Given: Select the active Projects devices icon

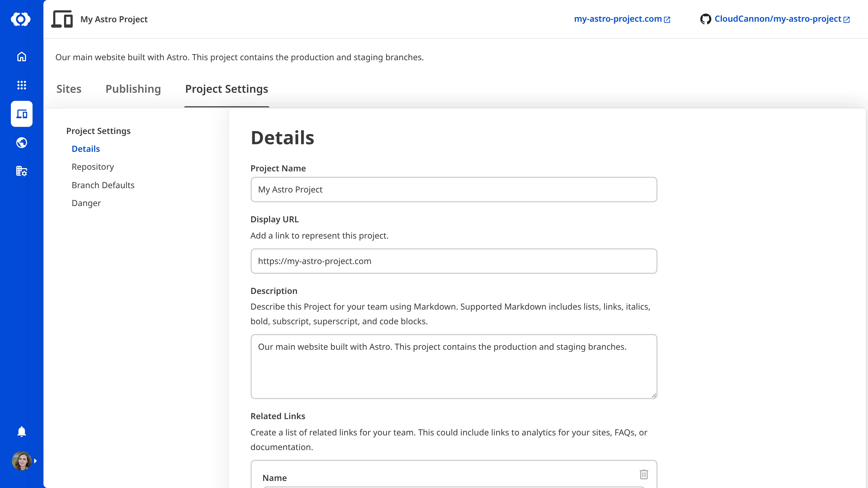Looking at the screenshot, I should [21, 114].
